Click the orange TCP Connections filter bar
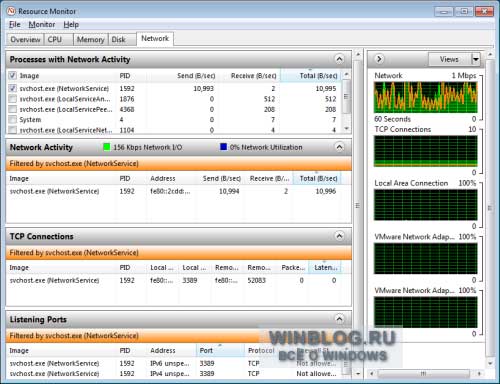 coord(178,253)
